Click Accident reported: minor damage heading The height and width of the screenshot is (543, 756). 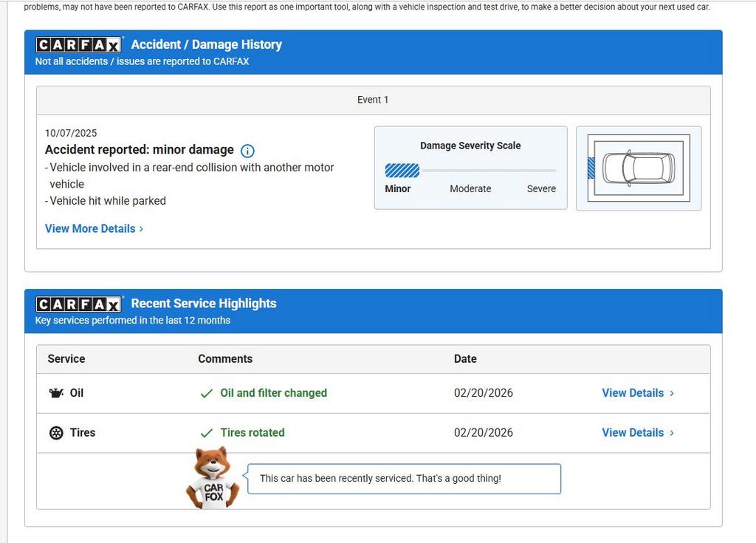point(140,150)
